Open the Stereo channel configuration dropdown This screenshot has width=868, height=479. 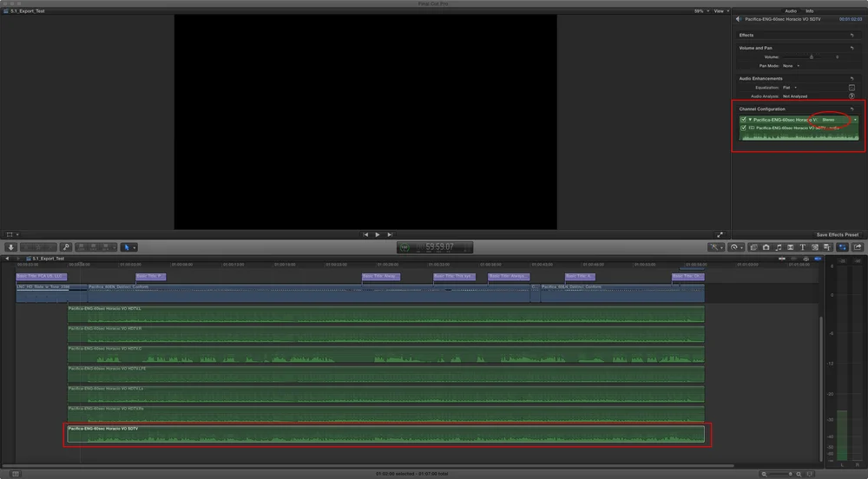tap(839, 120)
